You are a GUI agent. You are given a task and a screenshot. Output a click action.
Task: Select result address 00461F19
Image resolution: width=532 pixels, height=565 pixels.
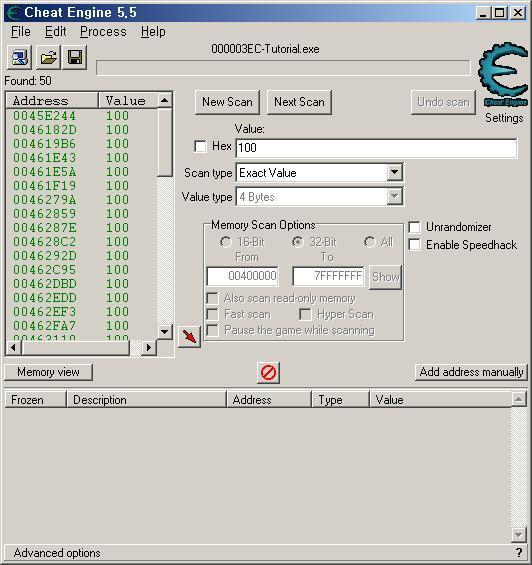44,186
